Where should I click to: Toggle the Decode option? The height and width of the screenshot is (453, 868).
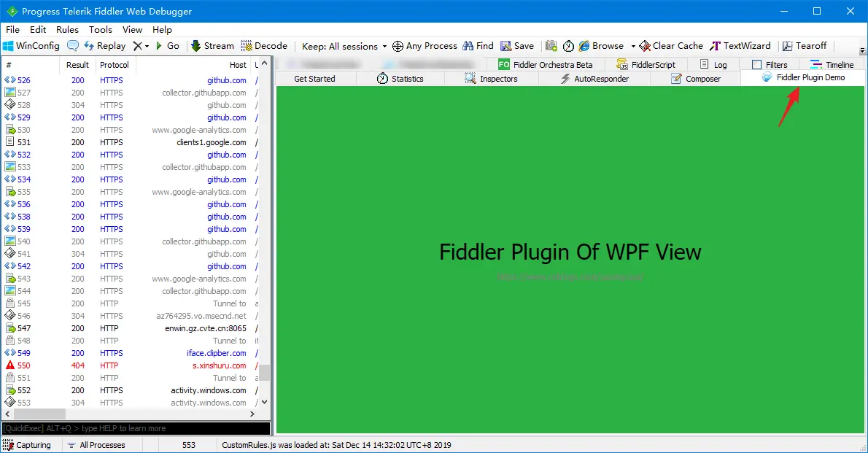pos(264,46)
